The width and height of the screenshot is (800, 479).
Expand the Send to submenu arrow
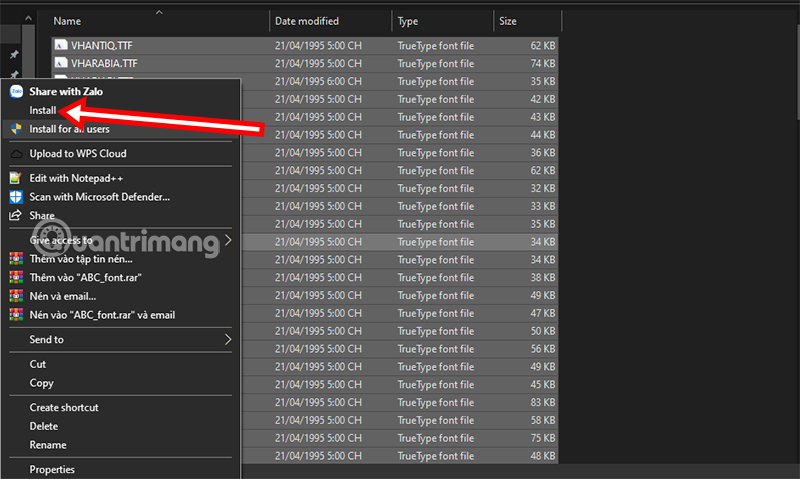click(228, 339)
